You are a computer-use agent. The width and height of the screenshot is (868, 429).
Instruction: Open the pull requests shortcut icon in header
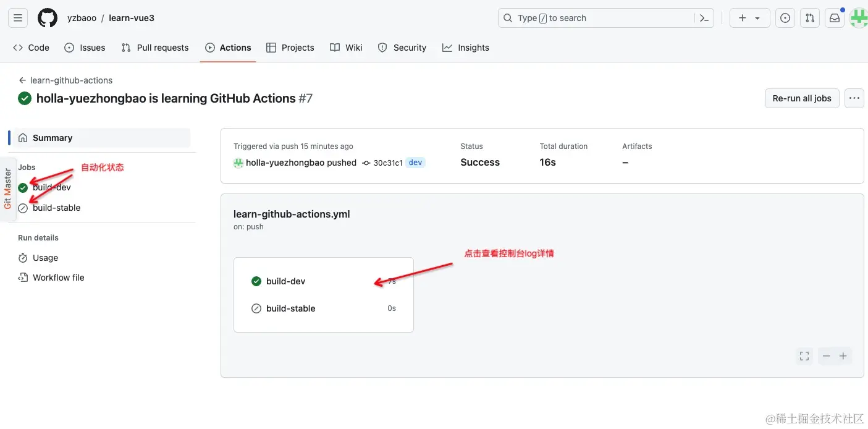click(810, 18)
